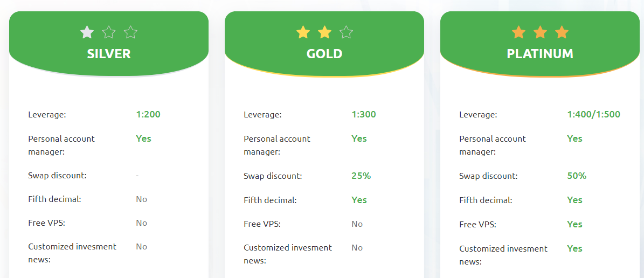
Task: Click the first orange star on Platinum card
Action: tap(519, 32)
